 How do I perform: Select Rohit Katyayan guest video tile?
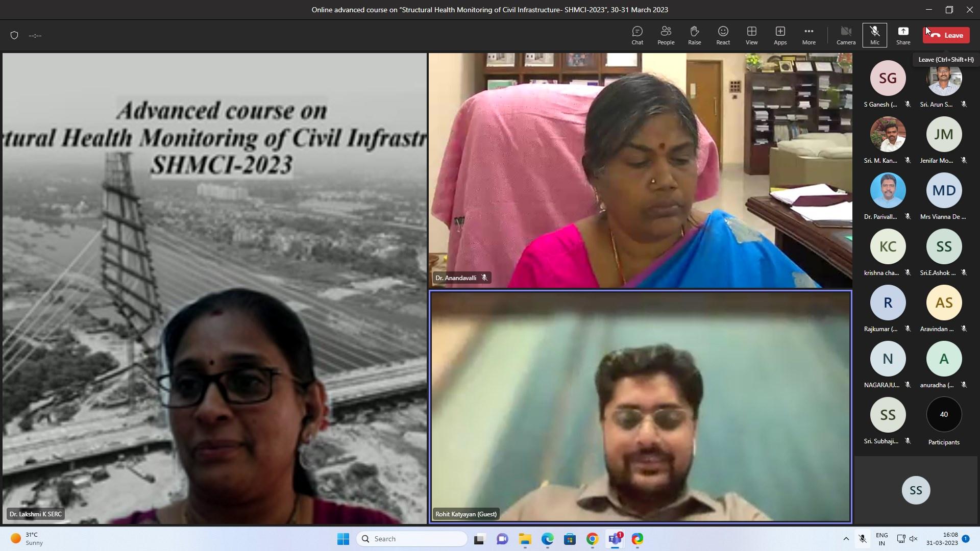tap(640, 407)
